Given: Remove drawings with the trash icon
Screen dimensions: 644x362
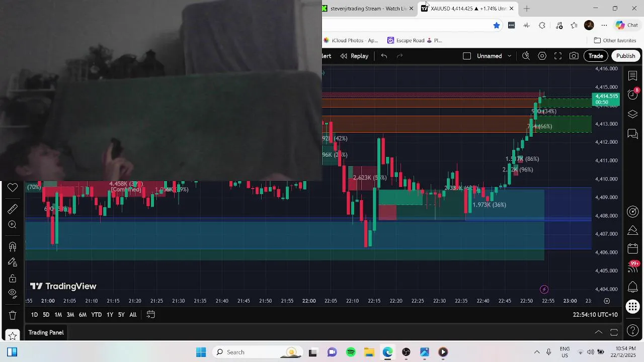Looking at the screenshot, I should tap(13, 315).
